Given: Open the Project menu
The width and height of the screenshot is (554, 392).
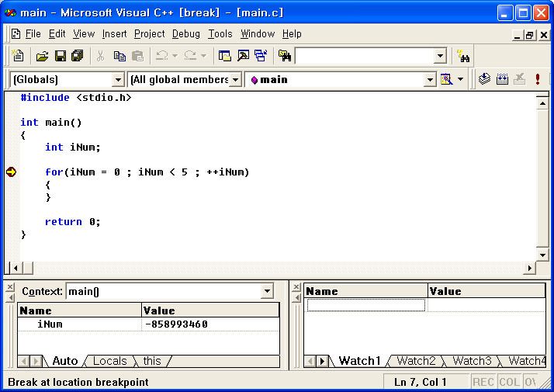Looking at the screenshot, I should pyautogui.click(x=150, y=34).
